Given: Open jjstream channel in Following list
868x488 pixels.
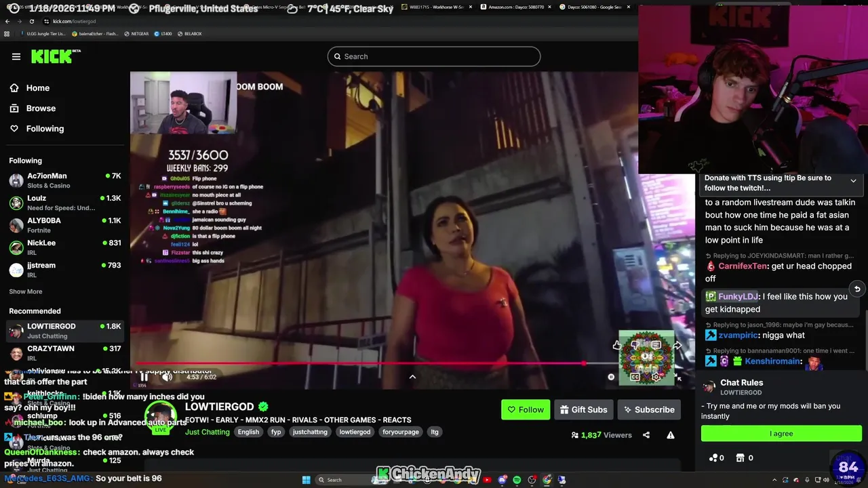Looking at the screenshot, I should [64, 270].
